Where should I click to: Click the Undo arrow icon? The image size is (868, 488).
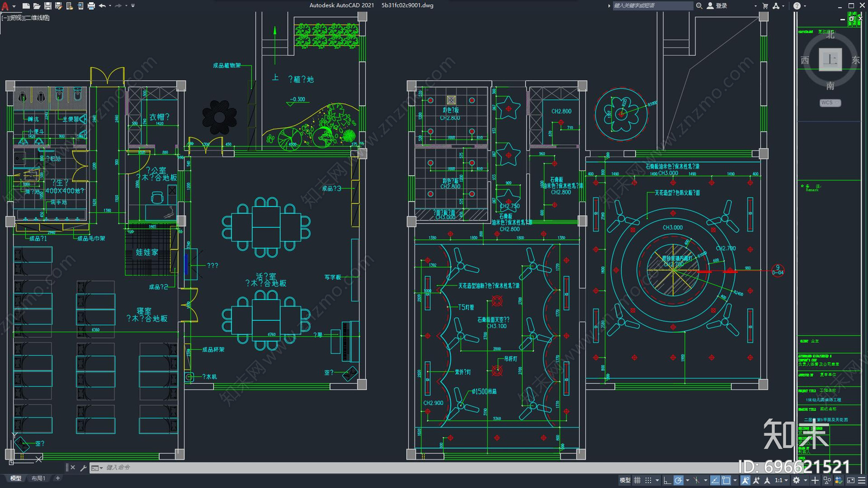coord(102,6)
